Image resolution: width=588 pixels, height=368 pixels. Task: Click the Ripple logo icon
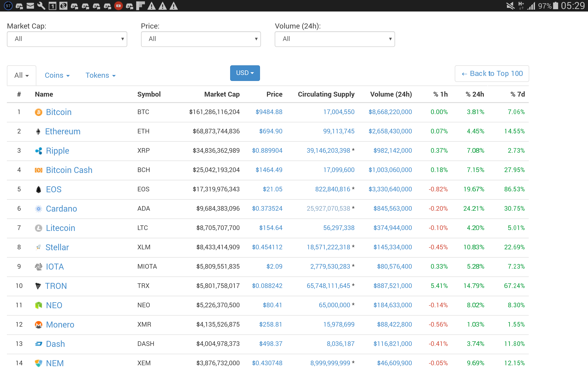click(x=38, y=151)
